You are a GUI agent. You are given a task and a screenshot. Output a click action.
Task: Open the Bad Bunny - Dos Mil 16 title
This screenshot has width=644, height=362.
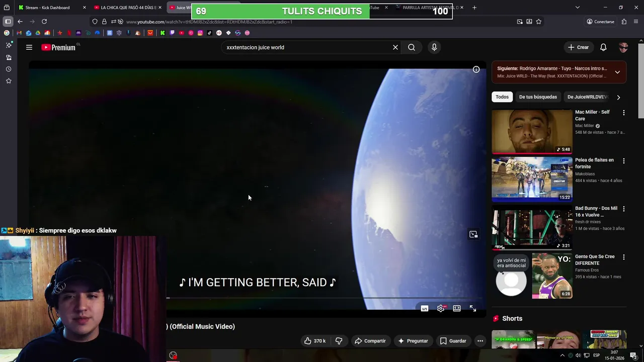click(596, 212)
